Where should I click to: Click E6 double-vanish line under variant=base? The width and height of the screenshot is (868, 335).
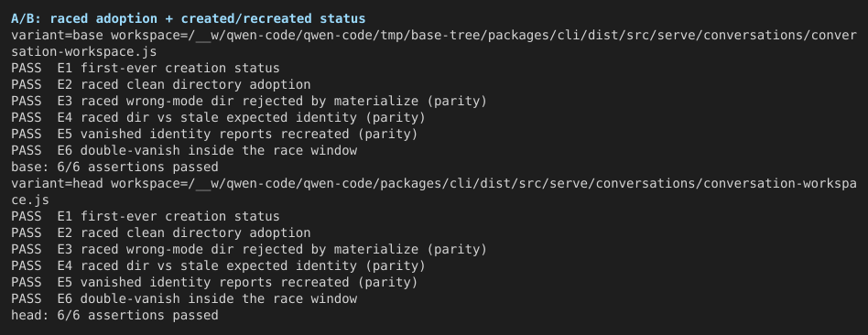click(184, 151)
